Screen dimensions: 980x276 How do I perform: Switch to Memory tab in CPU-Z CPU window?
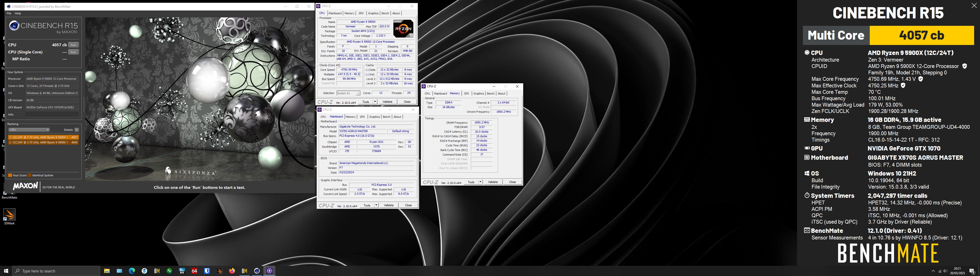tap(349, 13)
